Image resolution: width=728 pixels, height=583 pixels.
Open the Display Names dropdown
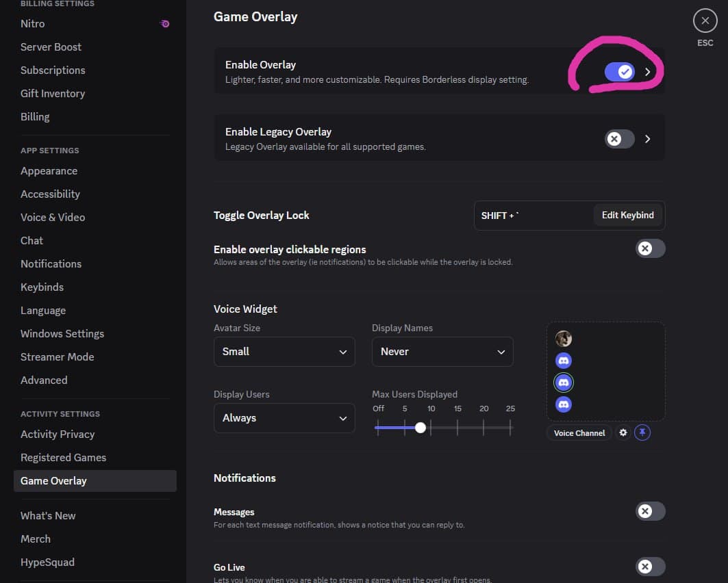(x=442, y=352)
